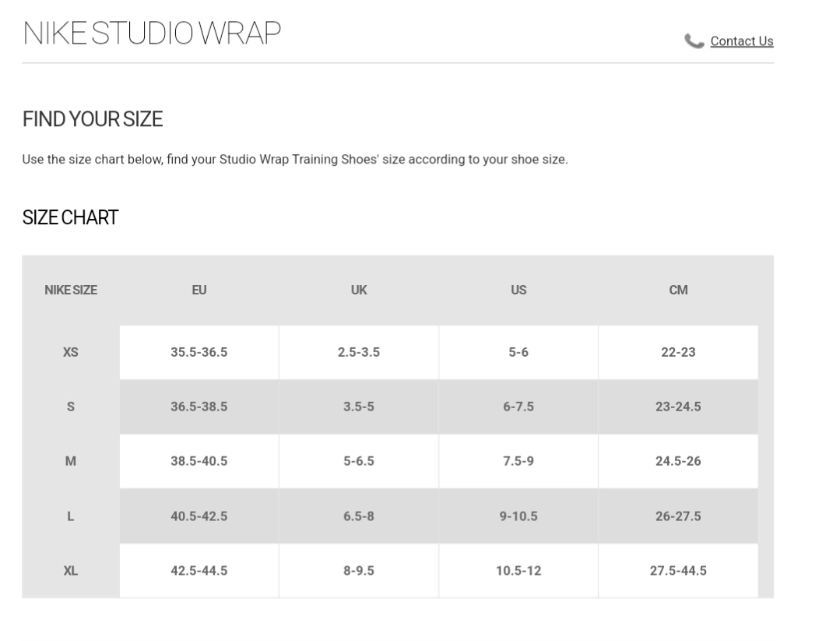Select the S size row label
The height and width of the screenshot is (641, 840).
pyautogui.click(x=70, y=407)
